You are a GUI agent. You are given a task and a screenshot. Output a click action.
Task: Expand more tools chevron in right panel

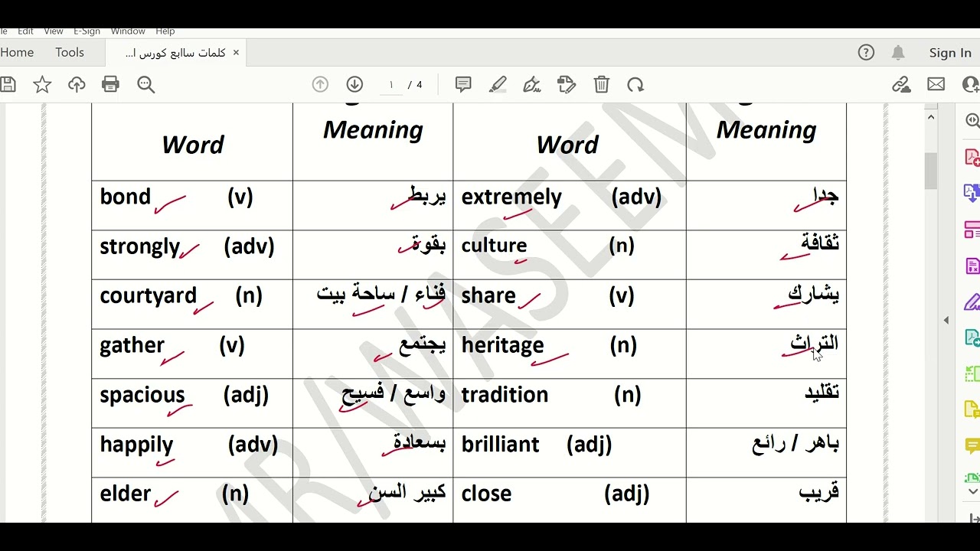coord(973,491)
